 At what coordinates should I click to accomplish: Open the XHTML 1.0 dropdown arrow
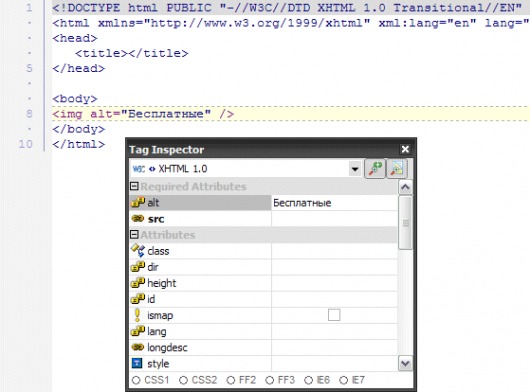pyautogui.click(x=355, y=169)
